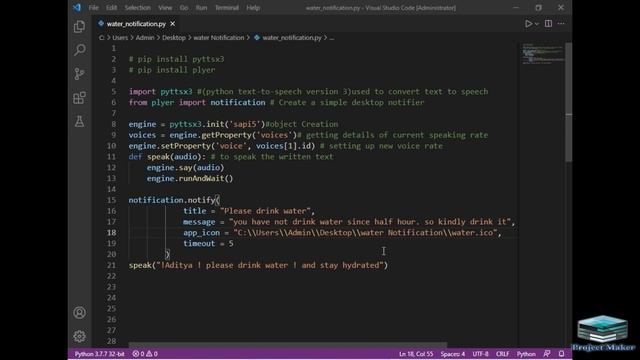Minimize the Visual Studio Code window
Viewport: 640px width, 360px height.
tap(516, 7)
